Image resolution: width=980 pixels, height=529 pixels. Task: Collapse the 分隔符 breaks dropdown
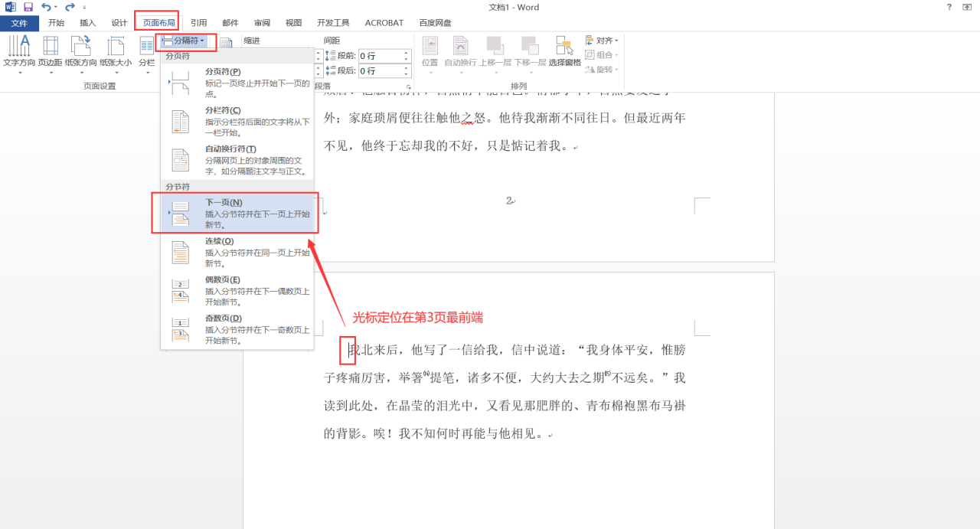coord(183,41)
